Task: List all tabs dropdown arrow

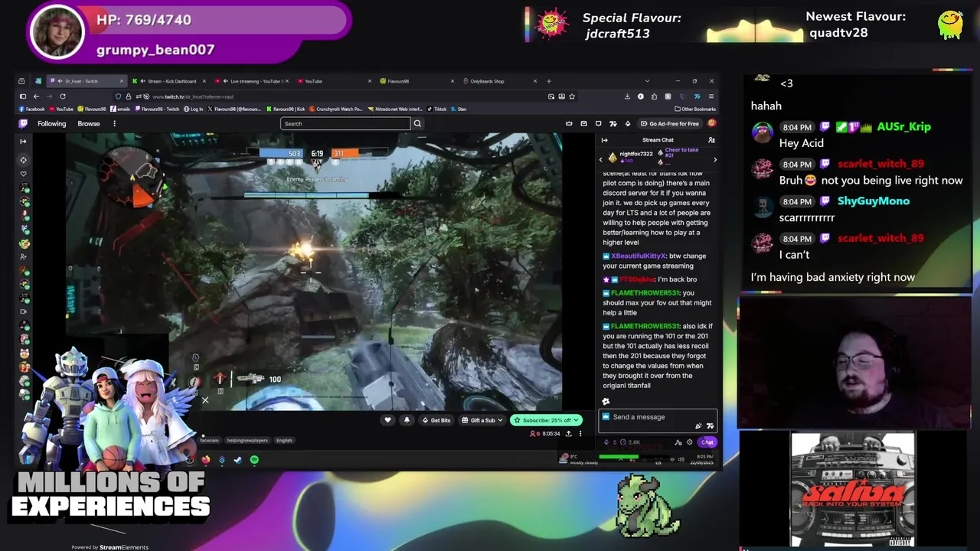Action: (x=647, y=81)
